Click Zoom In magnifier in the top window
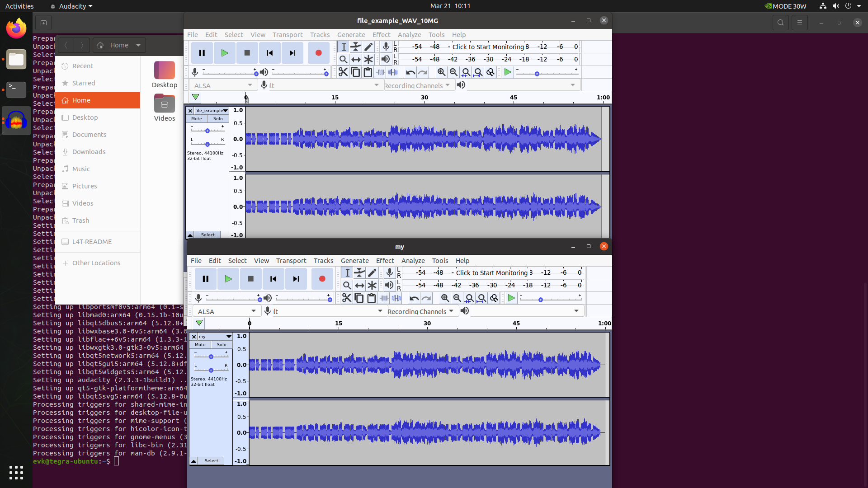The image size is (868, 488). (x=441, y=72)
